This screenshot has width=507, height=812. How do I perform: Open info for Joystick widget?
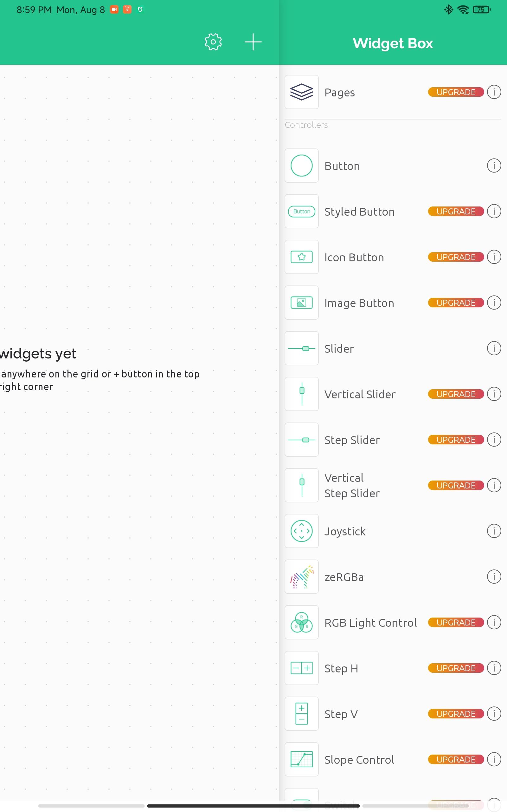click(494, 531)
